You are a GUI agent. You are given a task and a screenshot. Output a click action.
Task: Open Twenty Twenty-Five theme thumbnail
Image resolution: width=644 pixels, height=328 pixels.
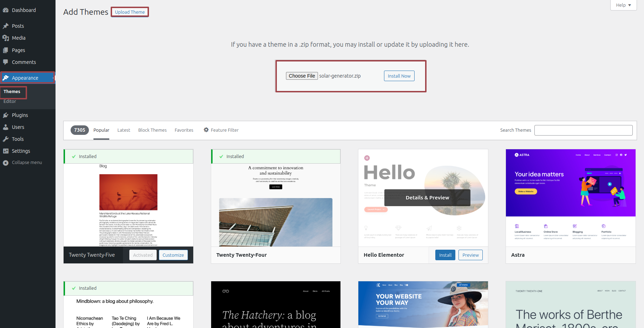pos(128,205)
